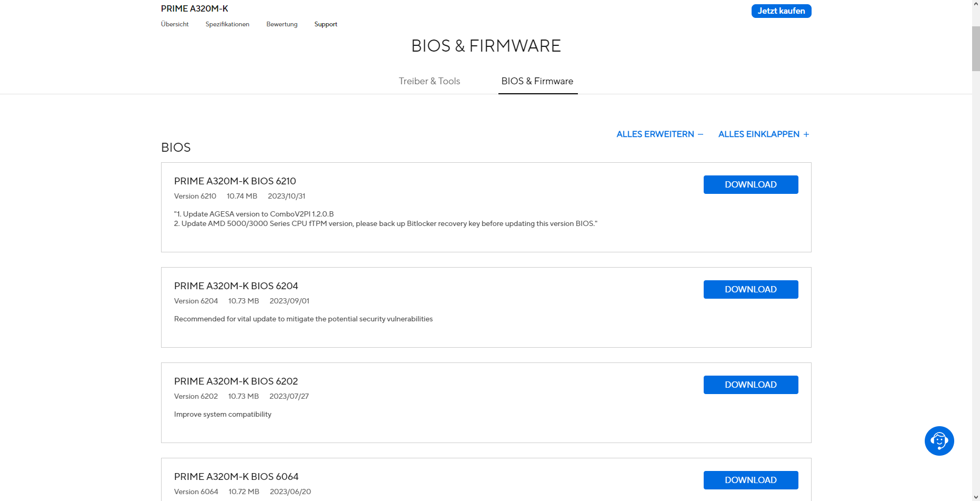Click the PRIME A320M-K BIOS 6064 title

(x=236, y=477)
